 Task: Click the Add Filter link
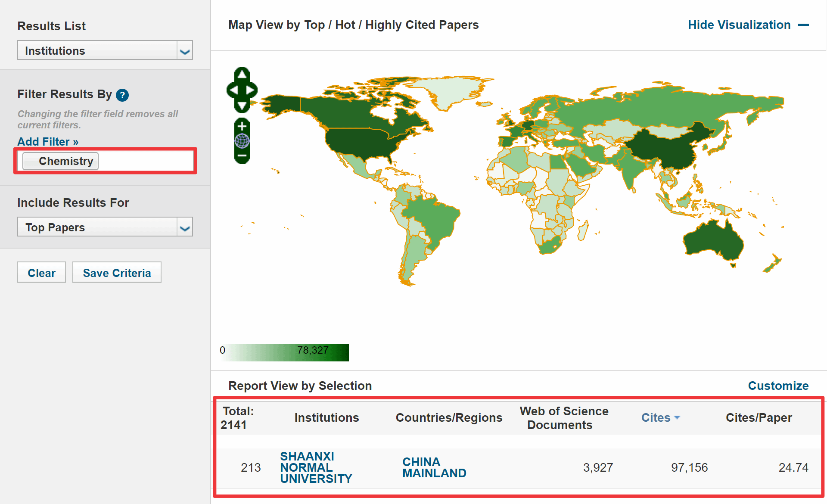48,142
